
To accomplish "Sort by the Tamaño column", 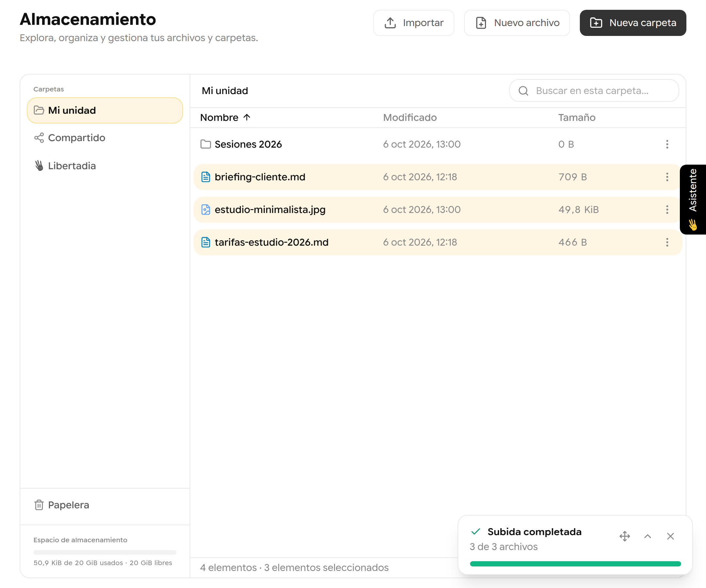I will click(577, 118).
